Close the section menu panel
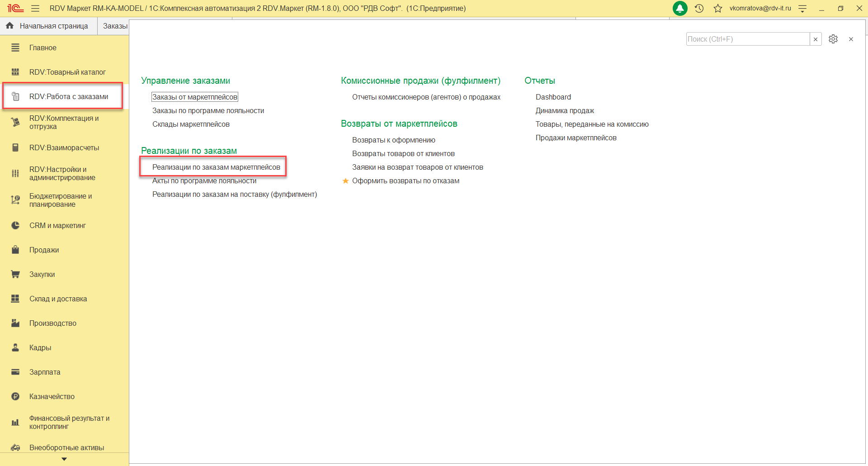 point(851,39)
